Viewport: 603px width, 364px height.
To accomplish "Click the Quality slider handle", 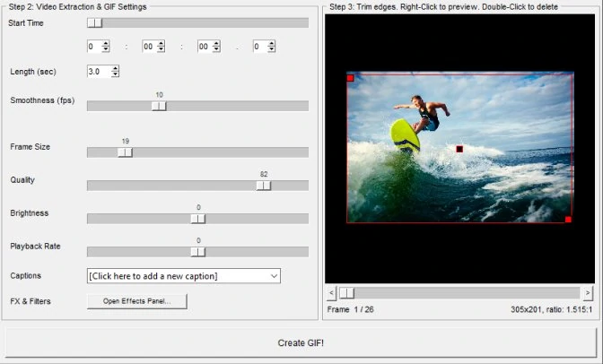I will pyautogui.click(x=264, y=186).
